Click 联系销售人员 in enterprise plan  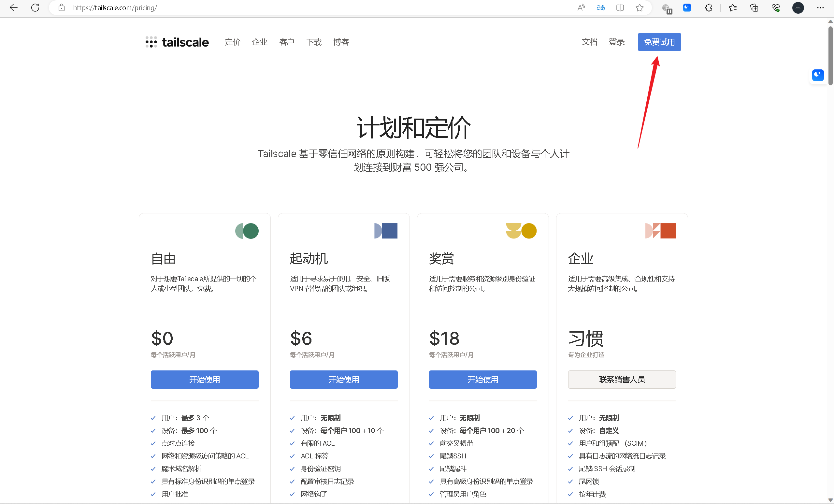[622, 380]
